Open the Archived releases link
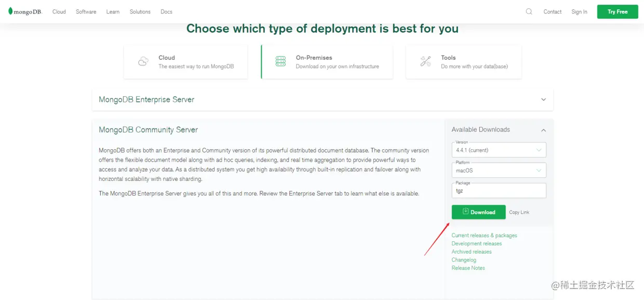644x300 pixels. (x=472, y=252)
